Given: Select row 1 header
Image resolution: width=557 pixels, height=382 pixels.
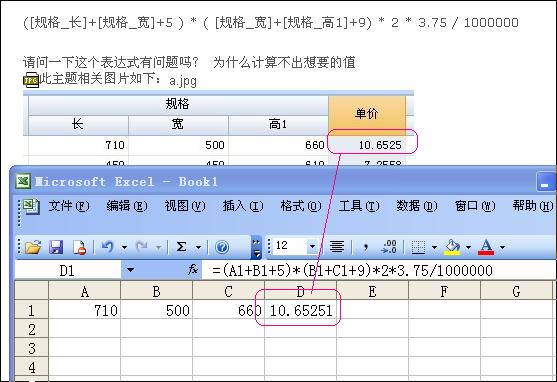Looking at the screenshot, I should pyautogui.click(x=31, y=310).
